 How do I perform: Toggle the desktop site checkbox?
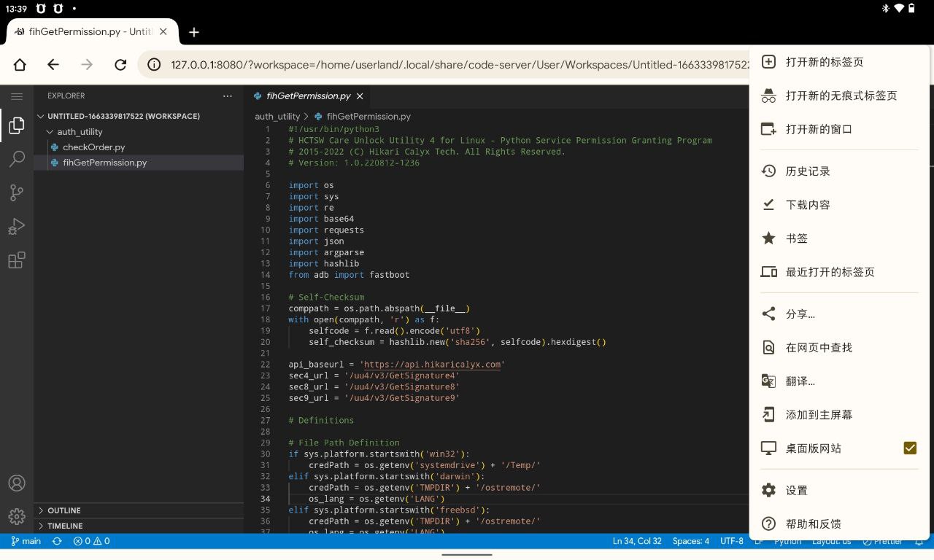click(910, 448)
